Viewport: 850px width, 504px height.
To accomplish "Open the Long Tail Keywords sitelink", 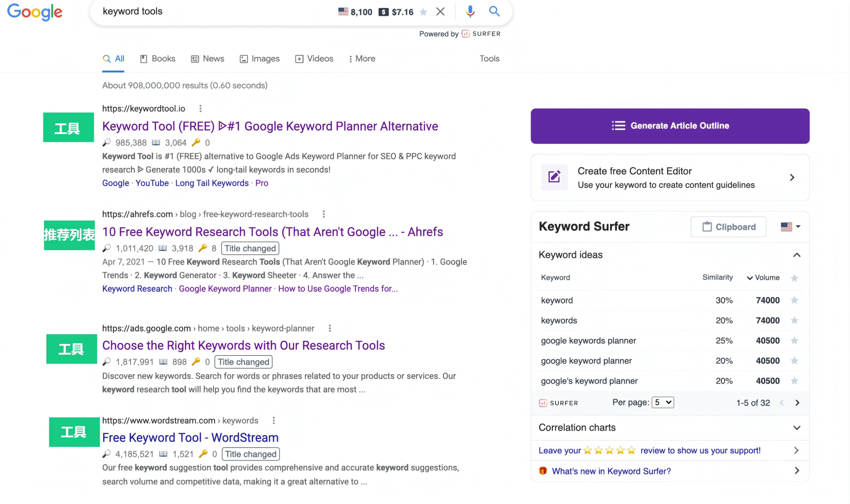I will click(x=212, y=183).
